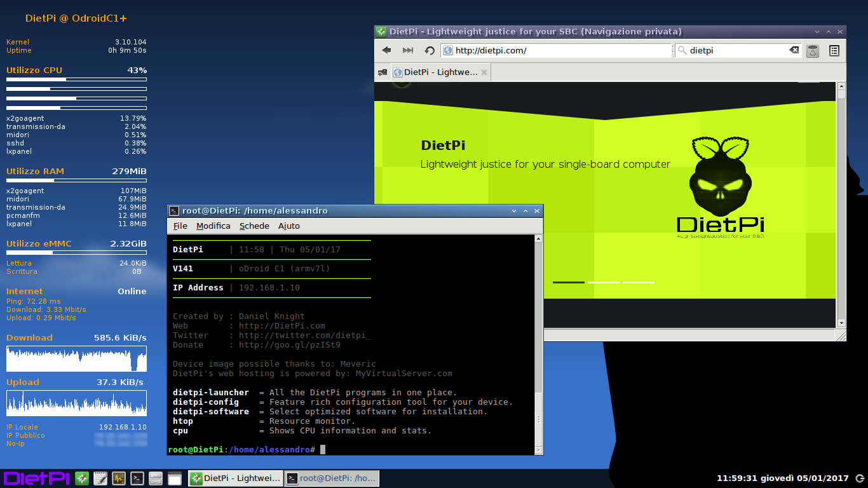Switch to the DietPi browser taskbar button
The width and height of the screenshot is (868, 488).
tap(234, 478)
